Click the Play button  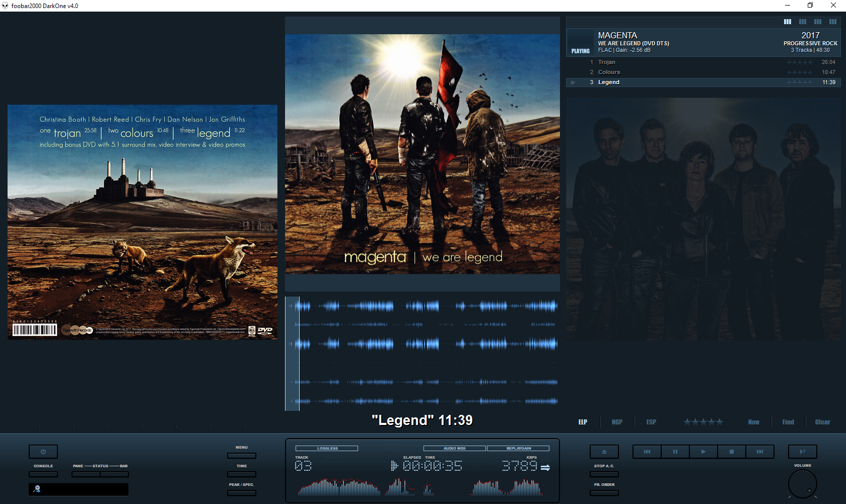tap(703, 452)
